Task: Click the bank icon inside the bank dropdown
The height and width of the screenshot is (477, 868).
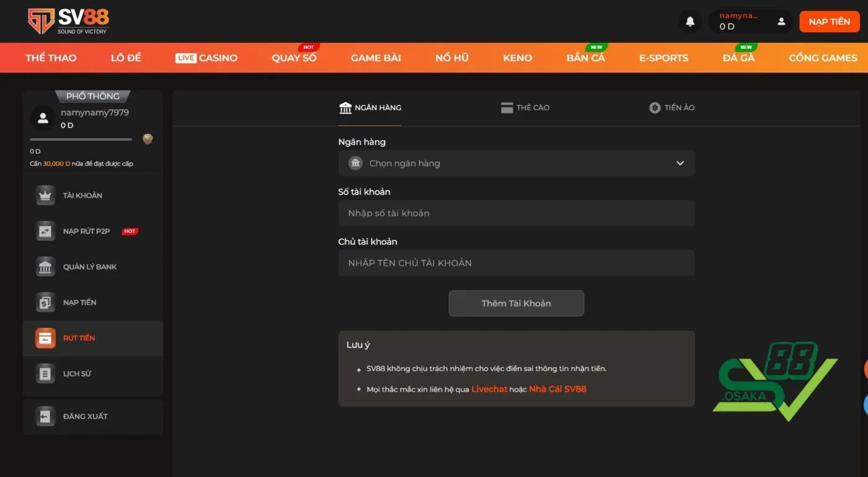Action: tap(356, 163)
